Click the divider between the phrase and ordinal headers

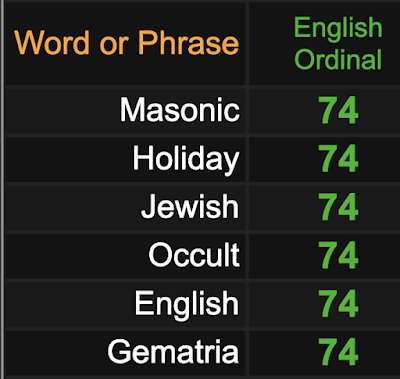(247, 44)
